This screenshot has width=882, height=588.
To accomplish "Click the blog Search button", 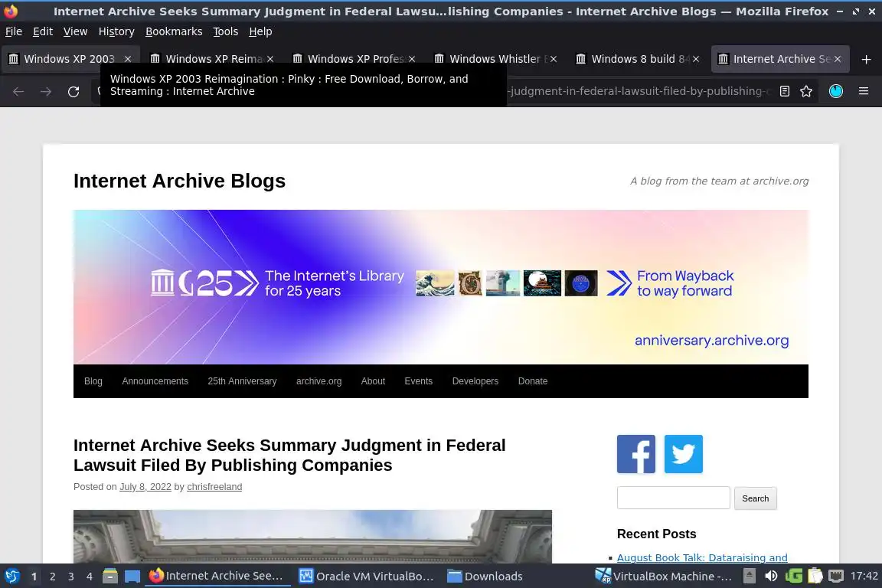I will pyautogui.click(x=756, y=498).
